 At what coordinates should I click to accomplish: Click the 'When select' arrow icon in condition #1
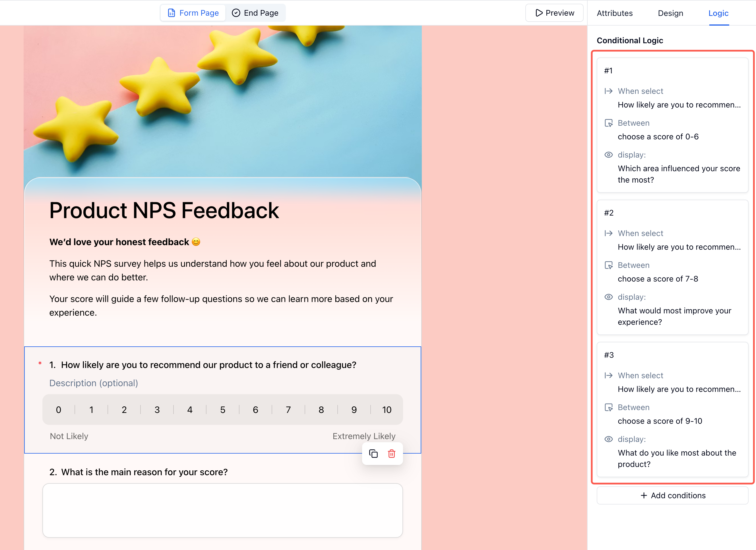tap(609, 91)
